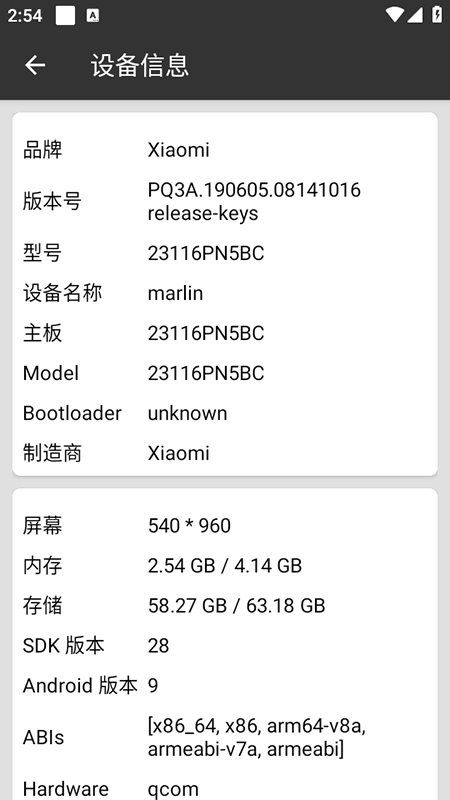Tap the 设备信息 page title
450x800 pixels.
[140, 65]
